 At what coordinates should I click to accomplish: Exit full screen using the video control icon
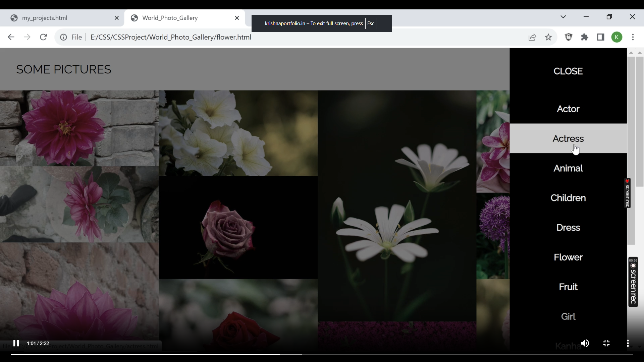[x=606, y=343]
